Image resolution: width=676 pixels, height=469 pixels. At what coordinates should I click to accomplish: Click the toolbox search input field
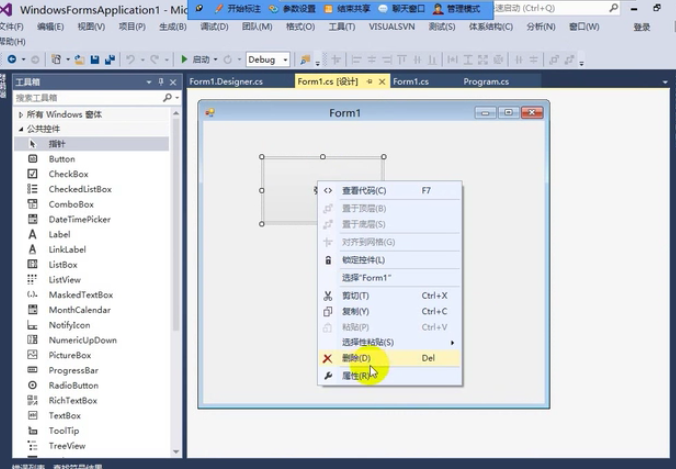[88, 98]
